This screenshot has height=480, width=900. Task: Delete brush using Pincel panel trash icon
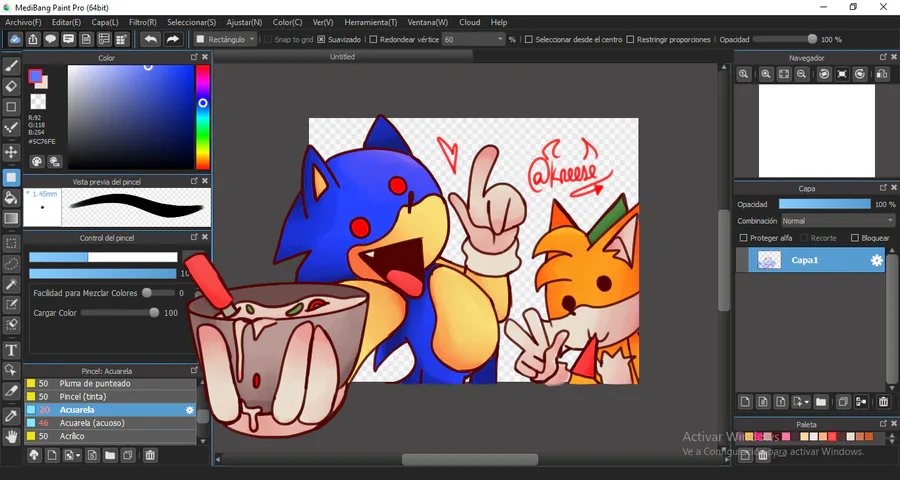150,455
